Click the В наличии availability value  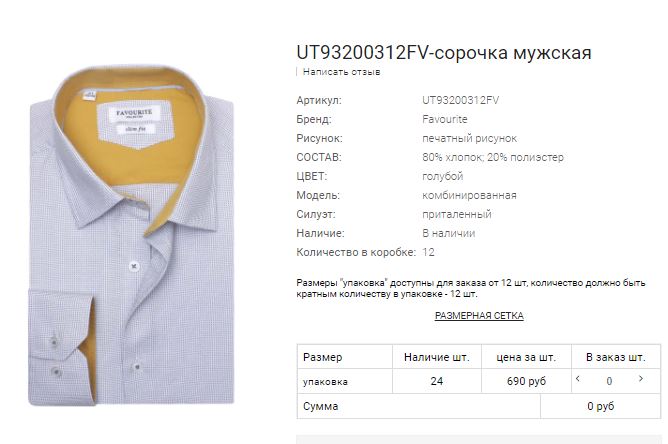pyautogui.click(x=449, y=234)
